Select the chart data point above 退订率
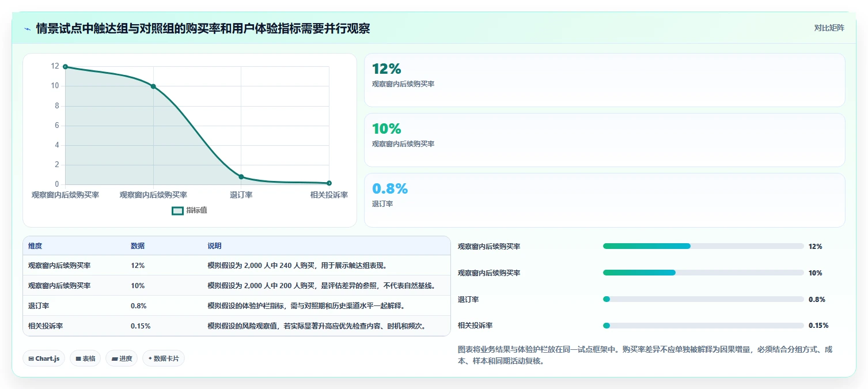868x389 pixels. tap(241, 177)
